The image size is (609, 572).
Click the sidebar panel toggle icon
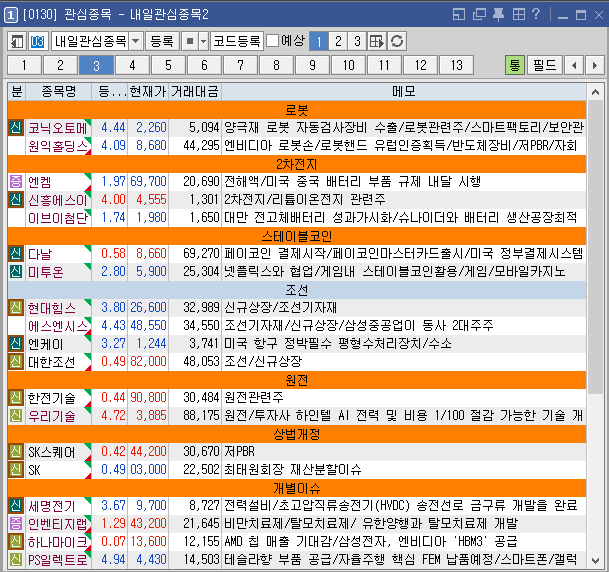[17, 41]
